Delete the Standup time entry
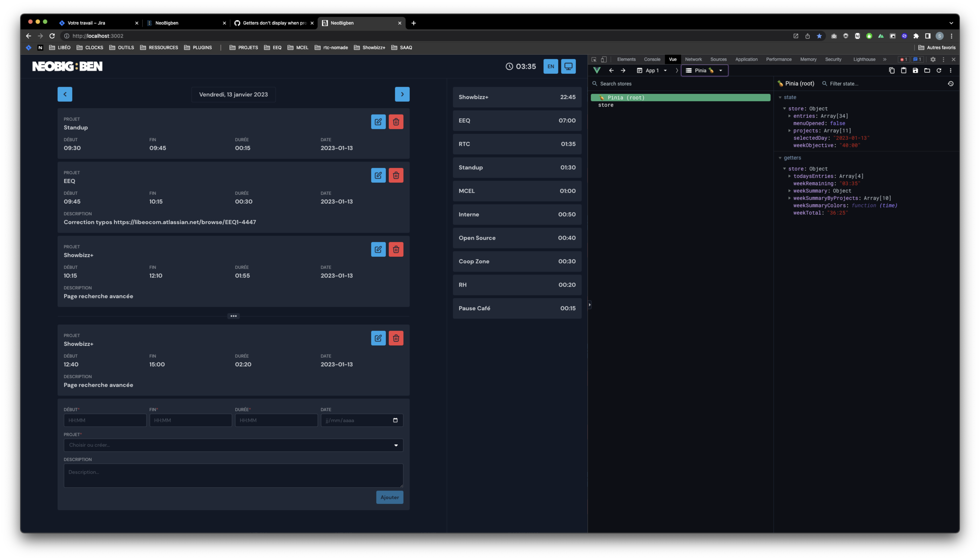This screenshot has width=980, height=560. (396, 122)
